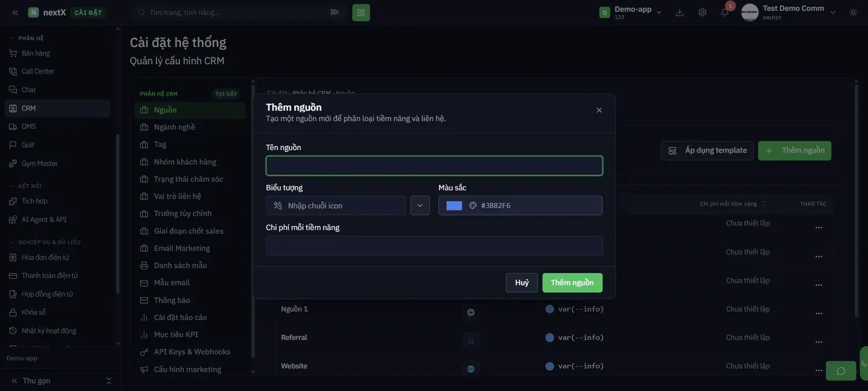Collapse the KẾT NỐI sidebar section
Viewport: 868px width, 391px height.
tap(25, 186)
